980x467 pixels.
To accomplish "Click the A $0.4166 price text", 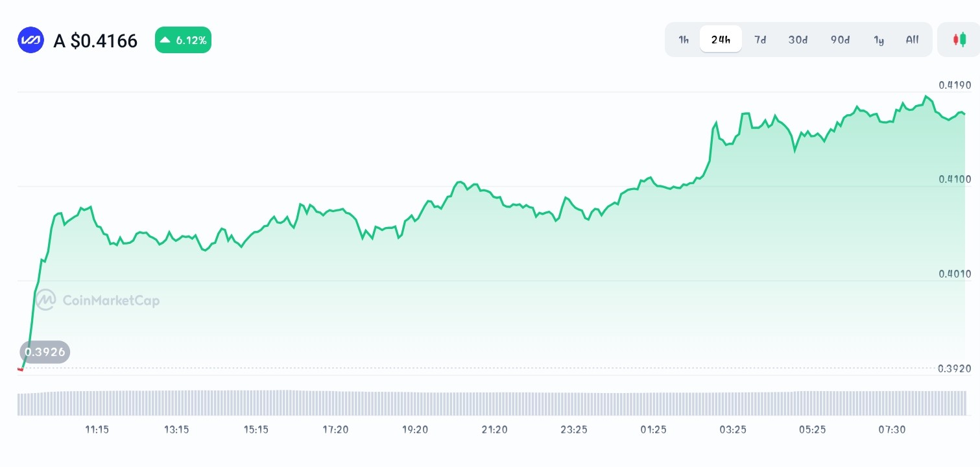I will click(x=95, y=40).
